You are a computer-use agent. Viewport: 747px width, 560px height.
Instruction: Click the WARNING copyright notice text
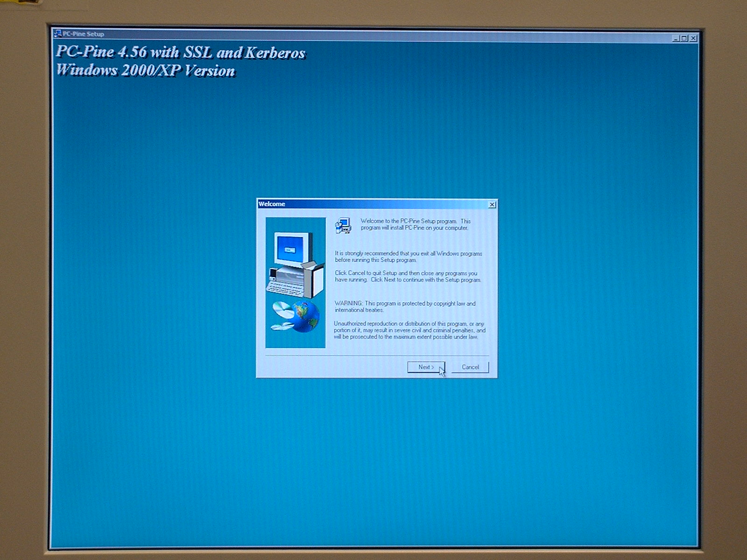405,307
